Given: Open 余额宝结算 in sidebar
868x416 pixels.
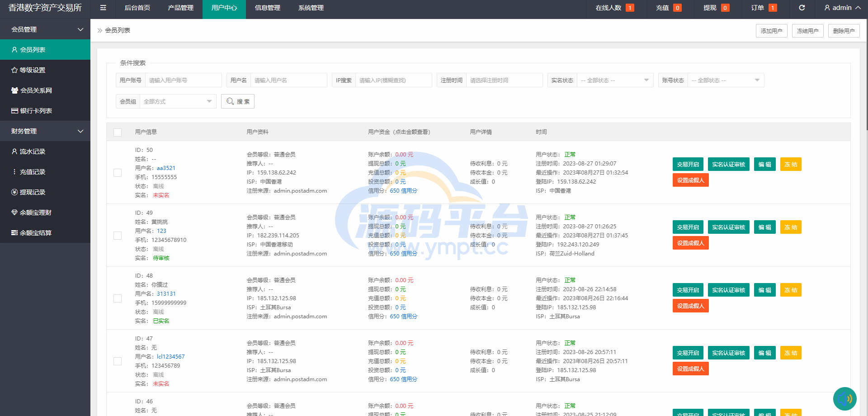Looking at the screenshot, I should (45, 233).
